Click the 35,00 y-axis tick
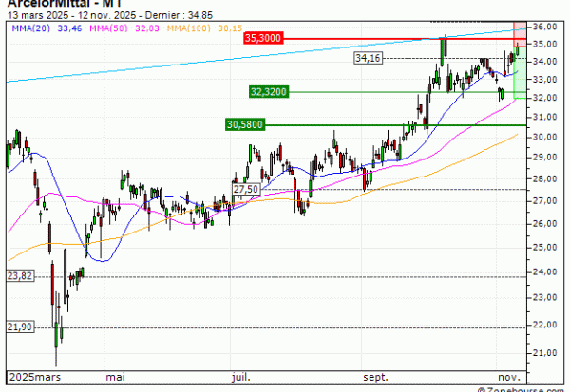The image size is (570, 392). point(545,44)
